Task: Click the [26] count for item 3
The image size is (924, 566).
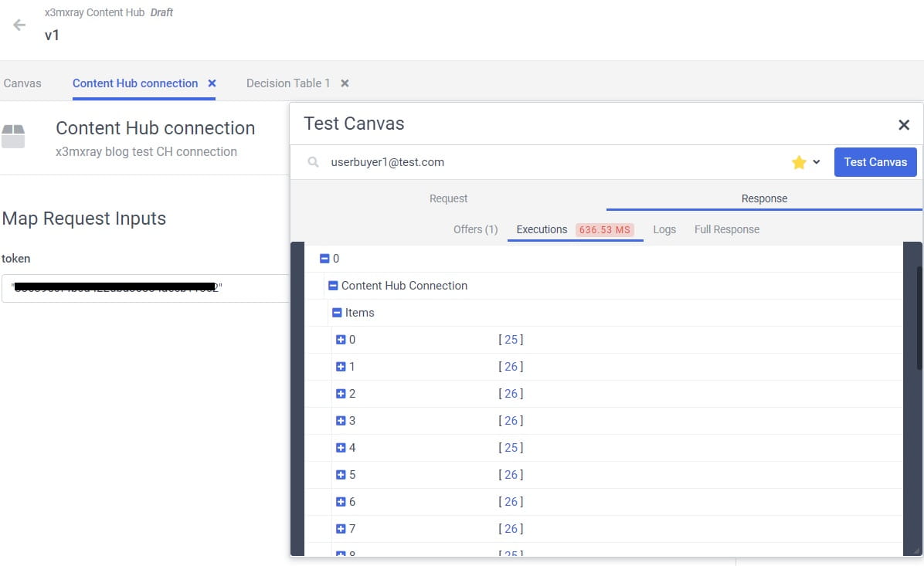Action: tap(511, 421)
